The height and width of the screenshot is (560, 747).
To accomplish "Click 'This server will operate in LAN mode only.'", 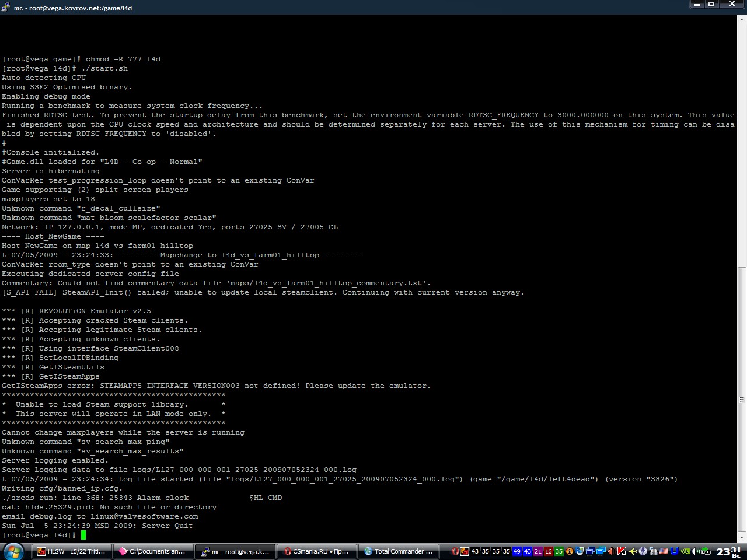I will (x=114, y=414).
